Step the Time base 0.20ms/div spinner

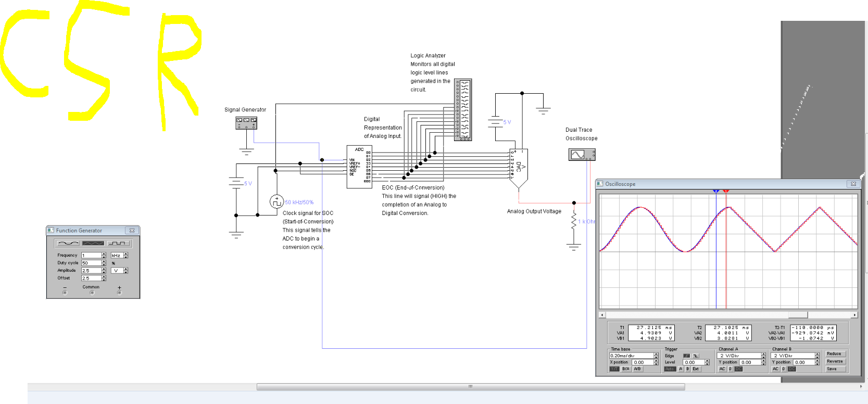coord(656,356)
